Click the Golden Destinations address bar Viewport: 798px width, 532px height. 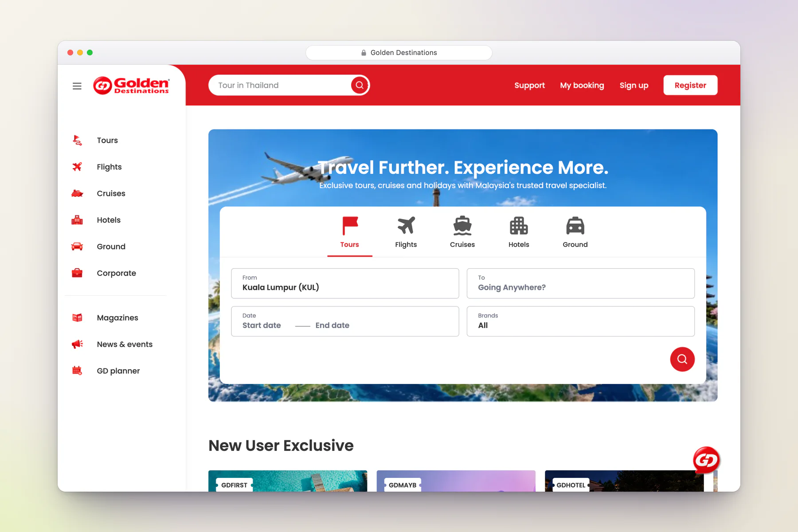pyautogui.click(x=399, y=53)
